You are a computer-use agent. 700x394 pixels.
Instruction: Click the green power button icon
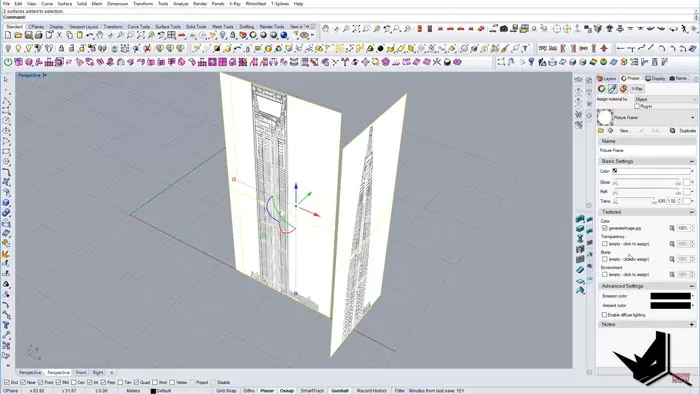pos(8,62)
